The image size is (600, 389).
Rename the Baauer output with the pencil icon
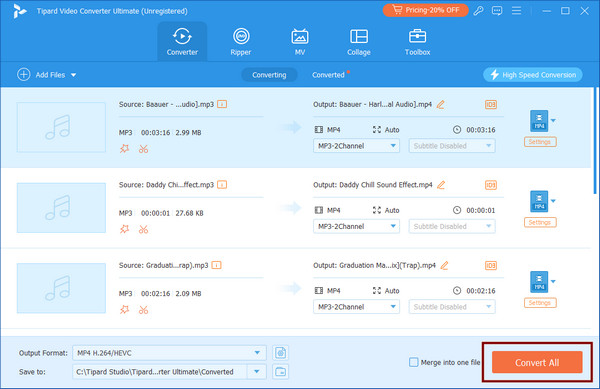[x=440, y=104]
